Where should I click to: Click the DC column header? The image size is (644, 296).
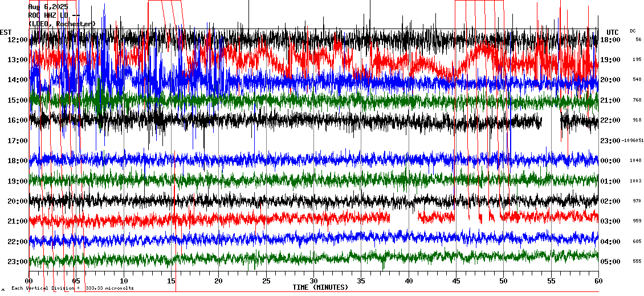pos(633,31)
